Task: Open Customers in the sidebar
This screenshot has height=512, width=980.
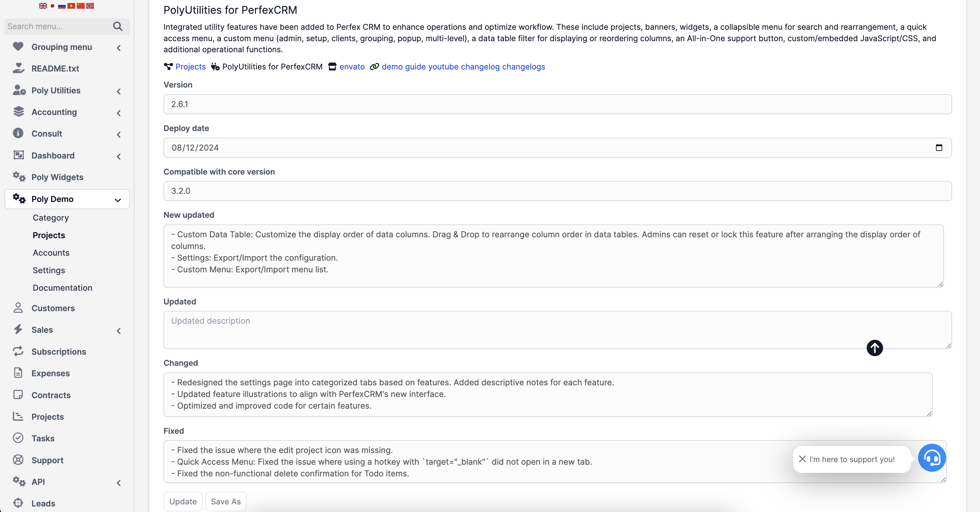Action: pos(53,308)
